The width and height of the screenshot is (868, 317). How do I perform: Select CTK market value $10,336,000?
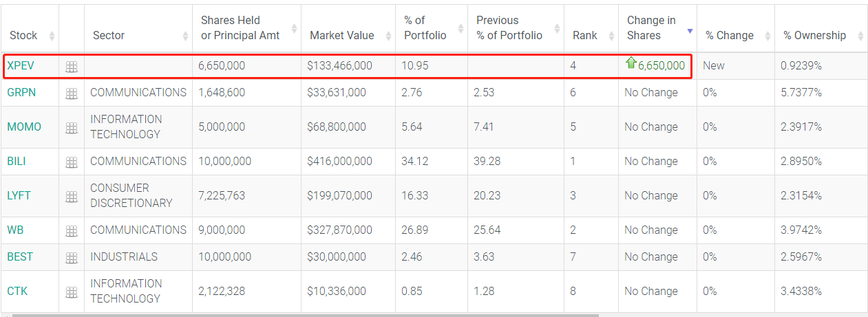coord(337,291)
